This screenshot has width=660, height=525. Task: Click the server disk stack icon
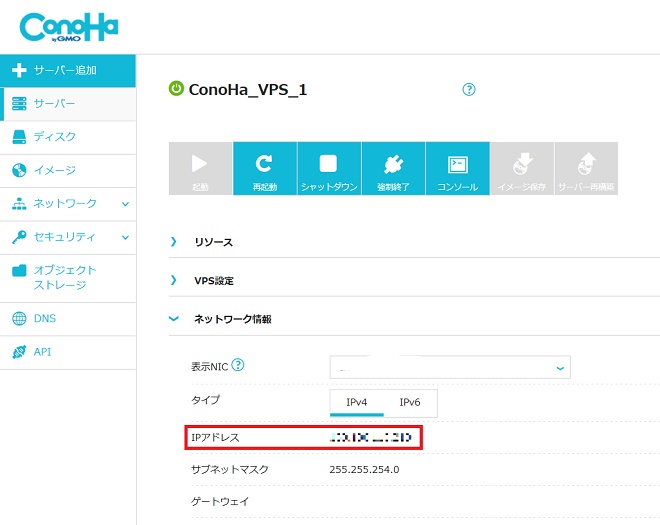pos(19,104)
